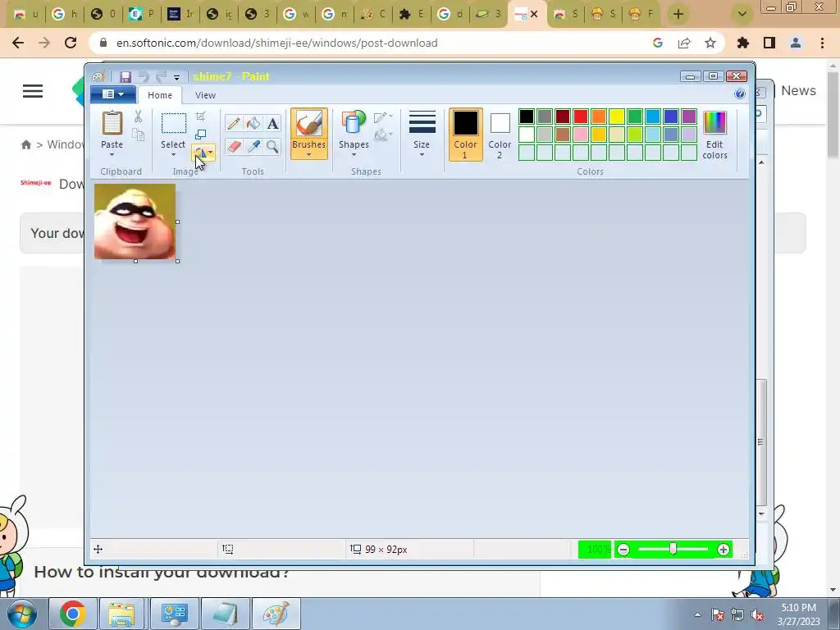This screenshot has height=630, width=840.
Task: Open the Size dropdown
Action: click(x=422, y=134)
